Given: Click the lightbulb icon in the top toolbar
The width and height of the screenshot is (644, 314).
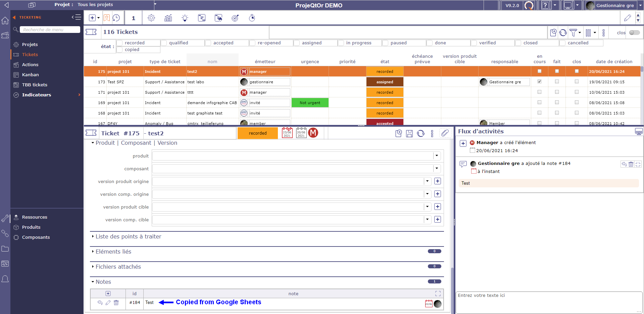Looking at the screenshot, I should point(185,18).
